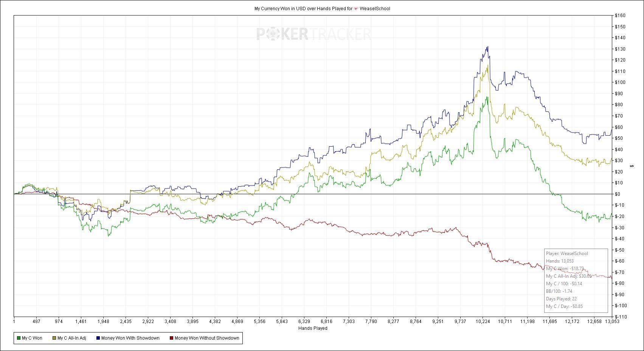644x351 pixels.
Task: Click the '$50' y-axis label
Action: pyautogui.click(x=619, y=138)
